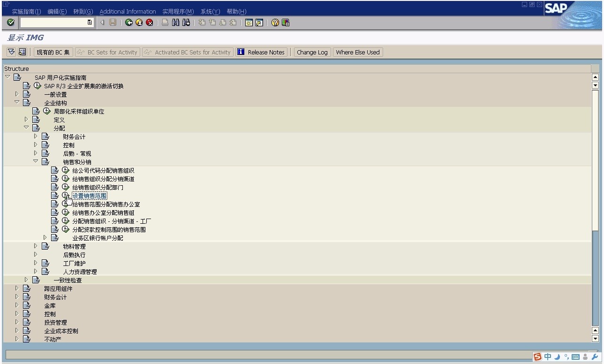This screenshot has width=604, height=364.
Task: Select the 企业成本控制 tree entry
Action: (61, 331)
